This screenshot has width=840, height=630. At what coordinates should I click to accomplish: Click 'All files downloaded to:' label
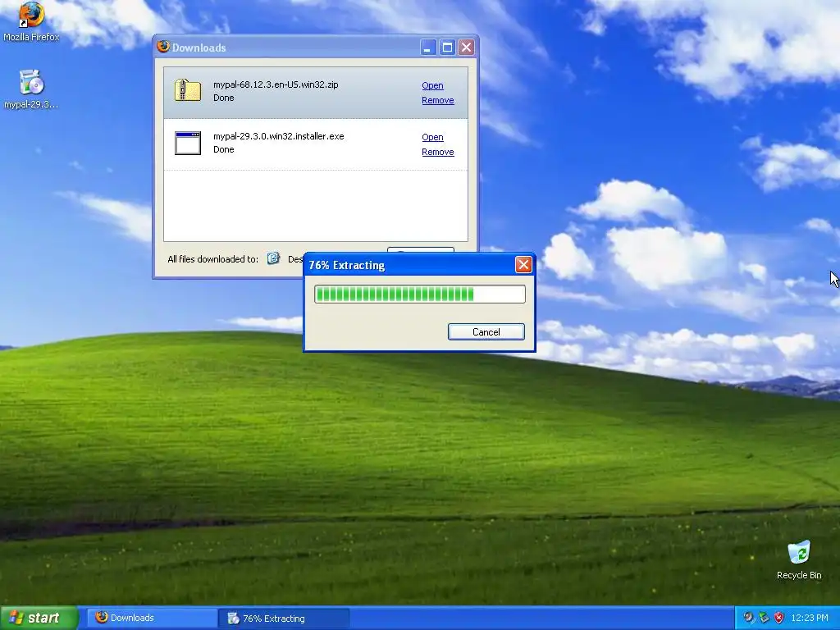[x=212, y=258]
